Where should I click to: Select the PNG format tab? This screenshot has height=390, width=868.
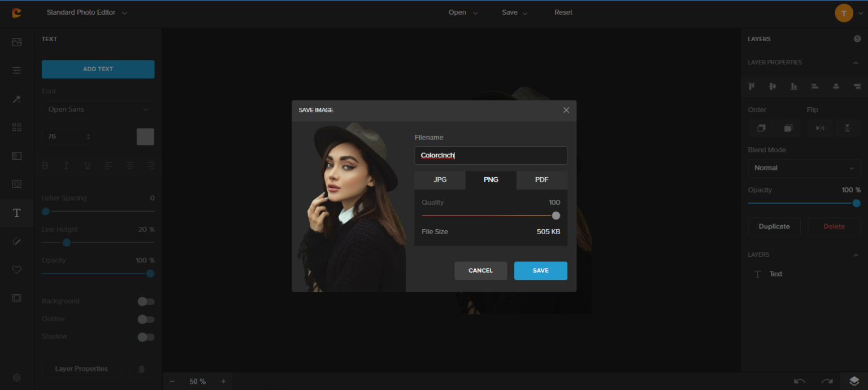pos(491,180)
